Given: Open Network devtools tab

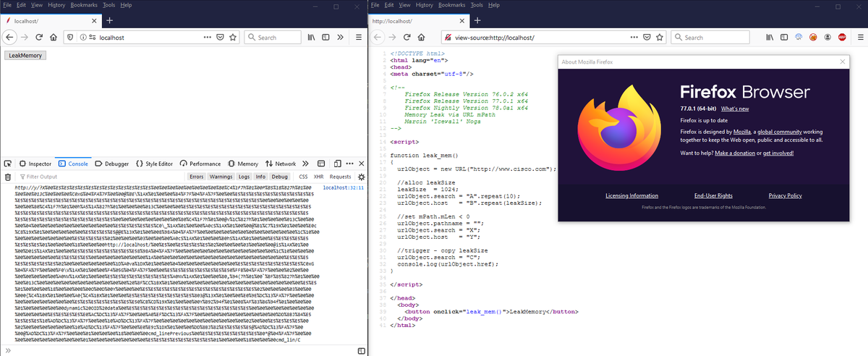Looking at the screenshot, I should click(x=281, y=164).
